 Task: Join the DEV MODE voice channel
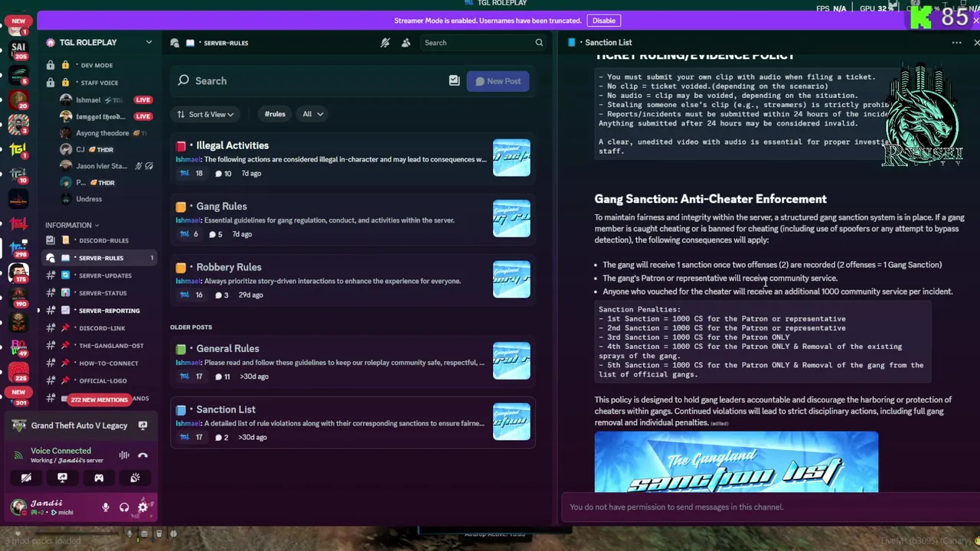(100, 65)
